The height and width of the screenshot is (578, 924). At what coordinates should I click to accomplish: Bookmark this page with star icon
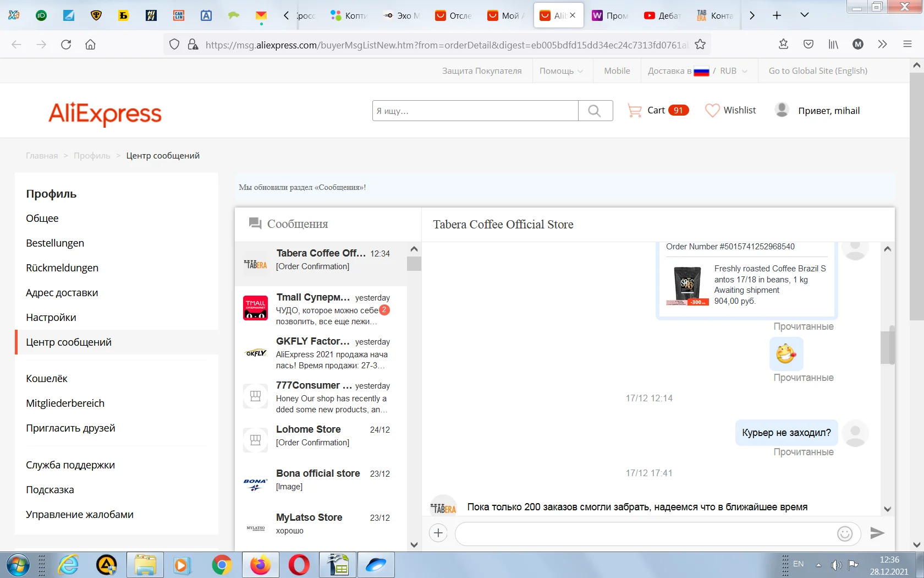tap(700, 45)
